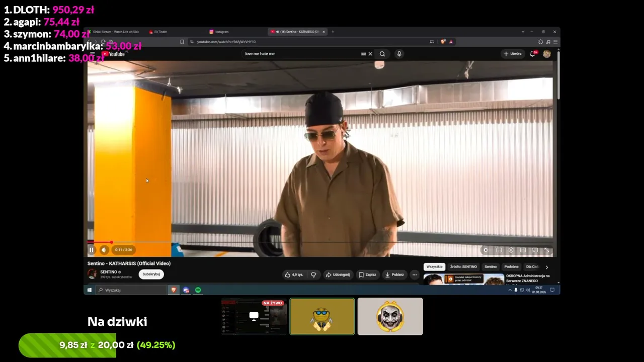Toggle subtitles in the video player
The width and height of the screenshot is (644, 362).
point(499,250)
